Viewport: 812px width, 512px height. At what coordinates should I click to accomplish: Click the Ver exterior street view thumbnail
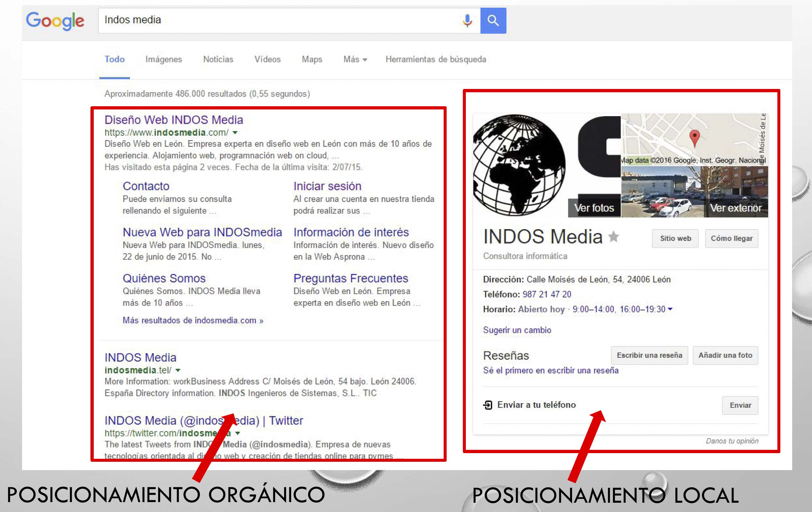coord(695,192)
